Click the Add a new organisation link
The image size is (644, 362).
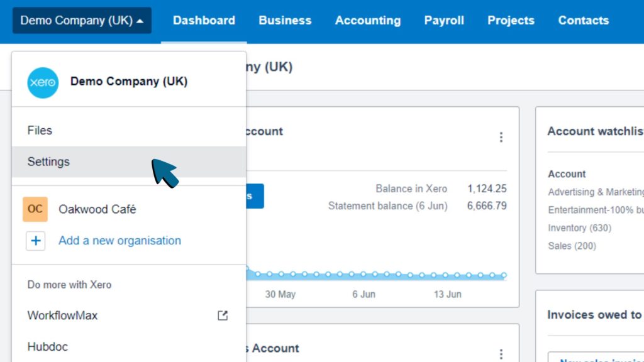[x=119, y=241]
